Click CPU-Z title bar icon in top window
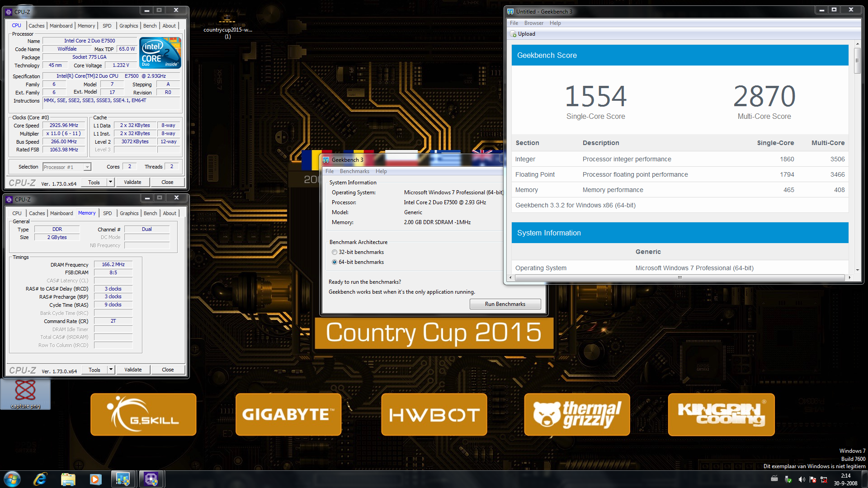The height and width of the screenshot is (488, 868). click(x=9, y=12)
